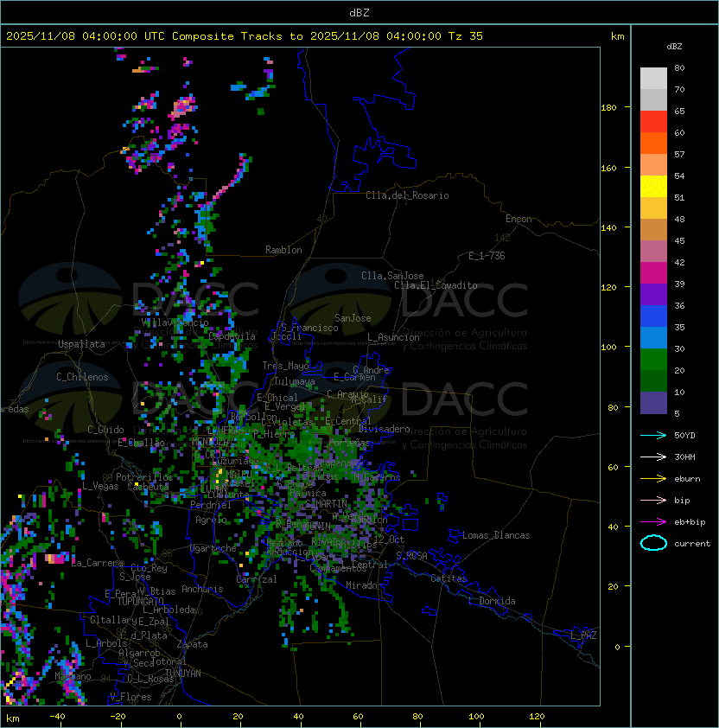Image resolution: width=719 pixels, height=728 pixels.
Task: Click the magenta eb+bip arrow legend icon
Action: point(653,522)
